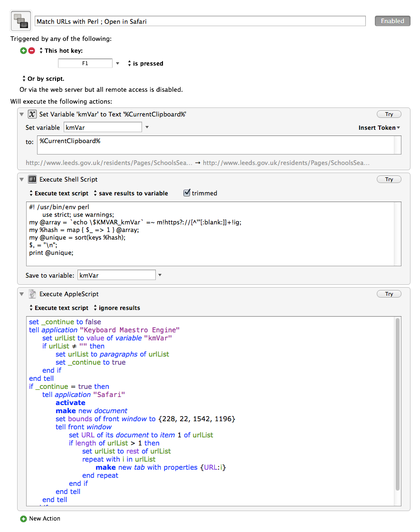The image size is (420, 532).
Task: Try the Execute AppleScript action
Action: click(389, 294)
